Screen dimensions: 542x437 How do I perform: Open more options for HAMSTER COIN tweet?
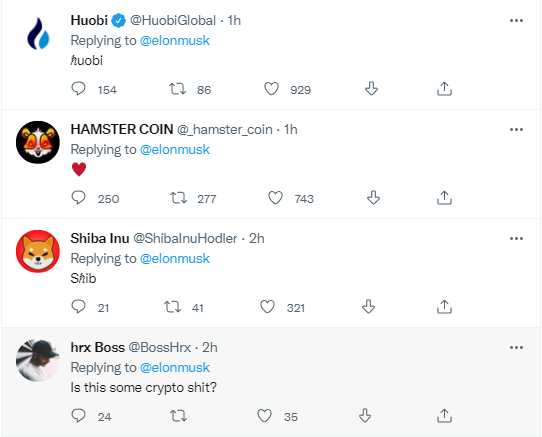516,130
